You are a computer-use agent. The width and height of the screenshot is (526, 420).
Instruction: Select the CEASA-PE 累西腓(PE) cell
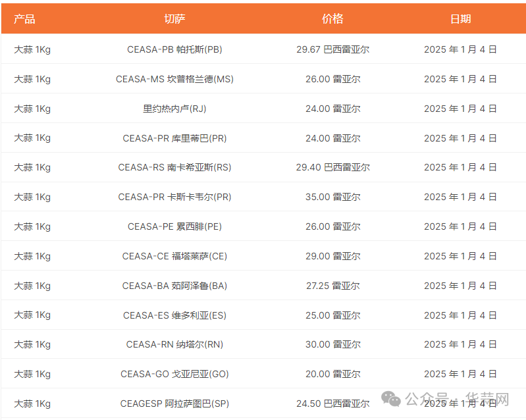pos(174,226)
